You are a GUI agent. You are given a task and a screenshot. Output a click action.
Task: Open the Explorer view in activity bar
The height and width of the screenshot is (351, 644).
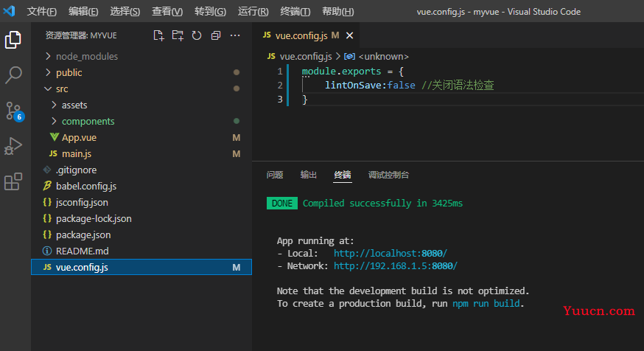click(x=13, y=40)
